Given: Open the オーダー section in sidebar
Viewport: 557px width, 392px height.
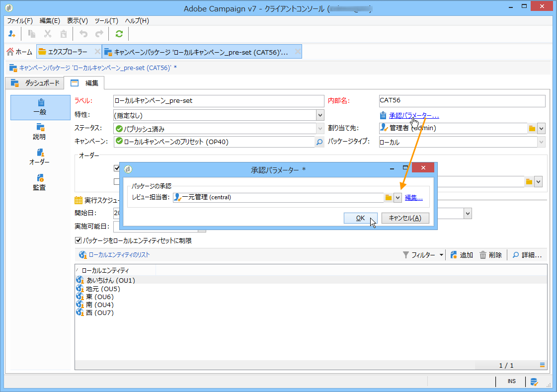Looking at the screenshot, I should coord(40,157).
